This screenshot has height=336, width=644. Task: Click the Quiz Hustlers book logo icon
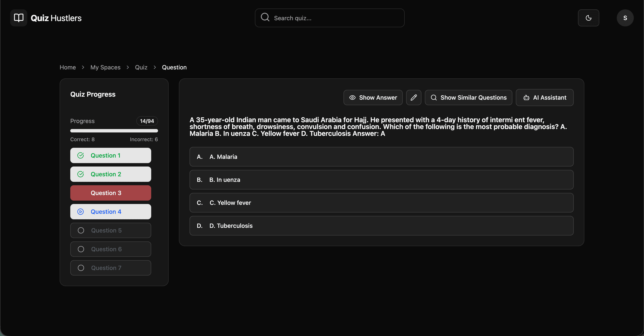(x=19, y=18)
